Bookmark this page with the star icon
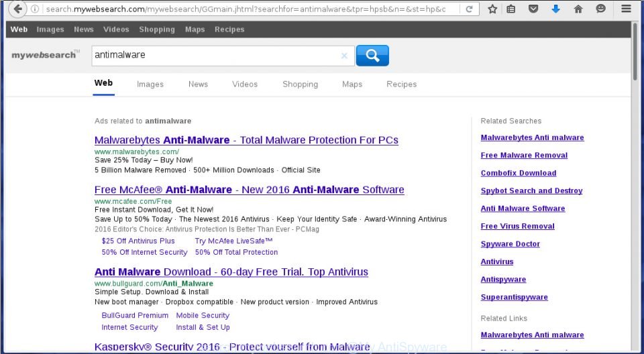The height and width of the screenshot is (354, 644). click(492, 9)
